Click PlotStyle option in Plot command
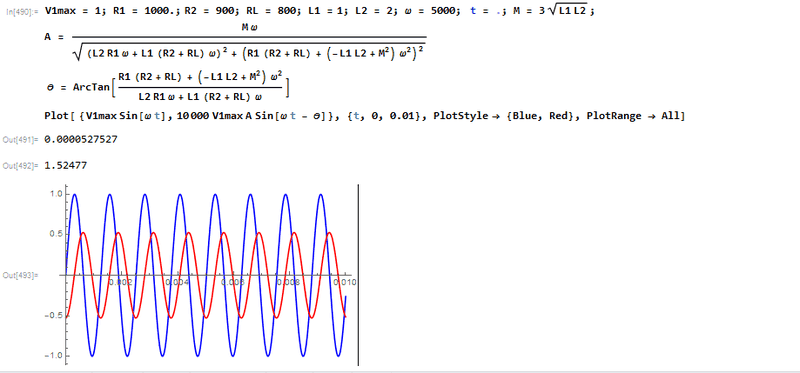This screenshot has width=800, height=373. click(457, 116)
